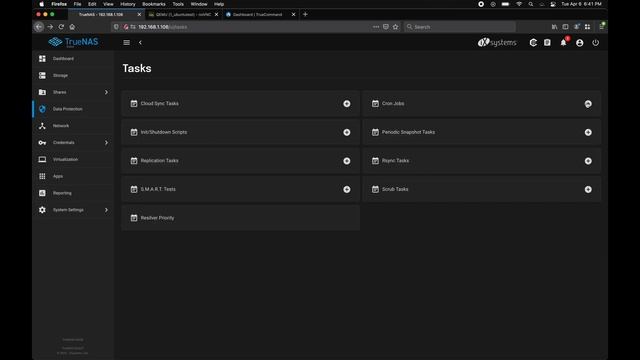
Task: Open the Reporting sidebar item
Action: point(73,193)
